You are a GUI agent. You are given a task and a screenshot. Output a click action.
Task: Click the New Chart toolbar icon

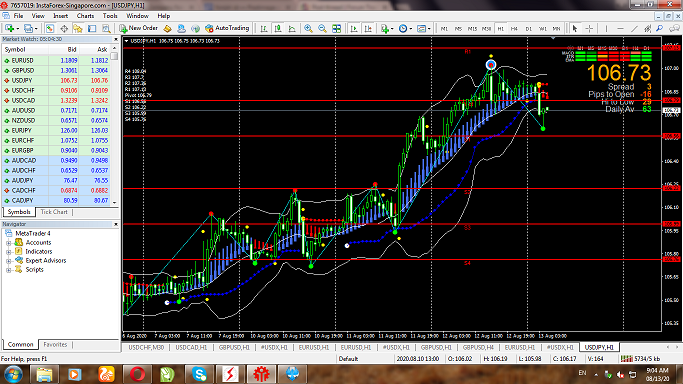[x=9, y=28]
